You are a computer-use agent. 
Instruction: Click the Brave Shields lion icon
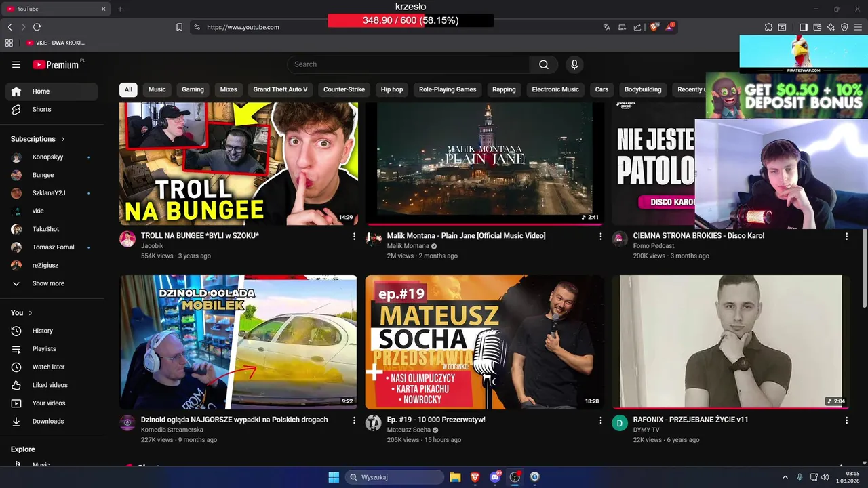(x=654, y=27)
